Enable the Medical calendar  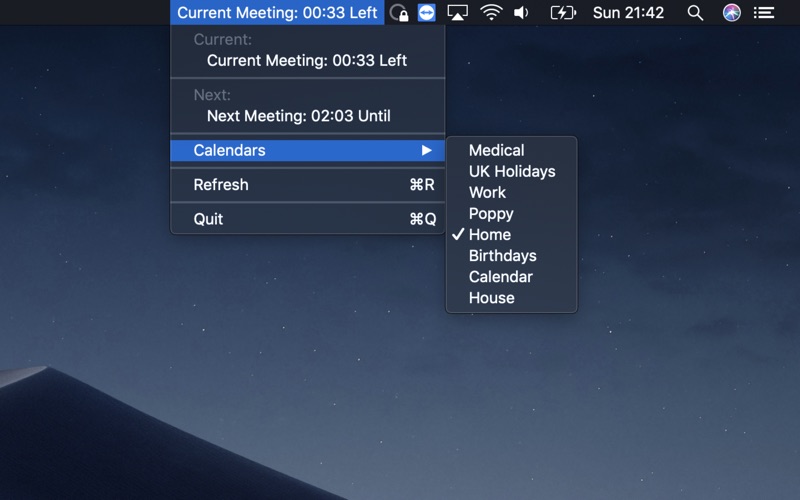pos(512,150)
